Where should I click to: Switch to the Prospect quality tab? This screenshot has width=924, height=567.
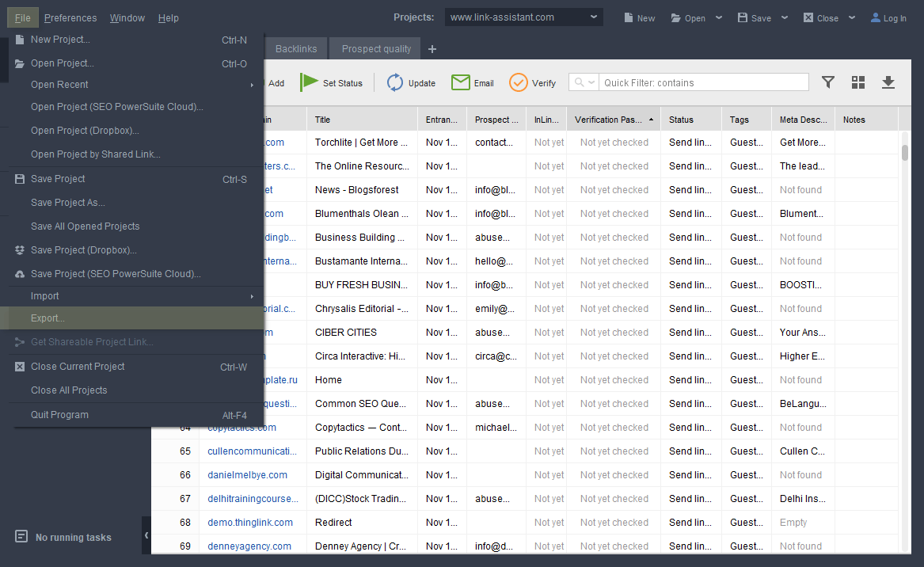[376, 49]
